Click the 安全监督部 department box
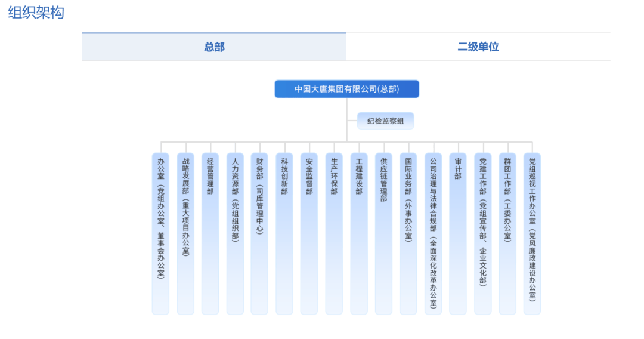644x339 pixels. click(309, 234)
